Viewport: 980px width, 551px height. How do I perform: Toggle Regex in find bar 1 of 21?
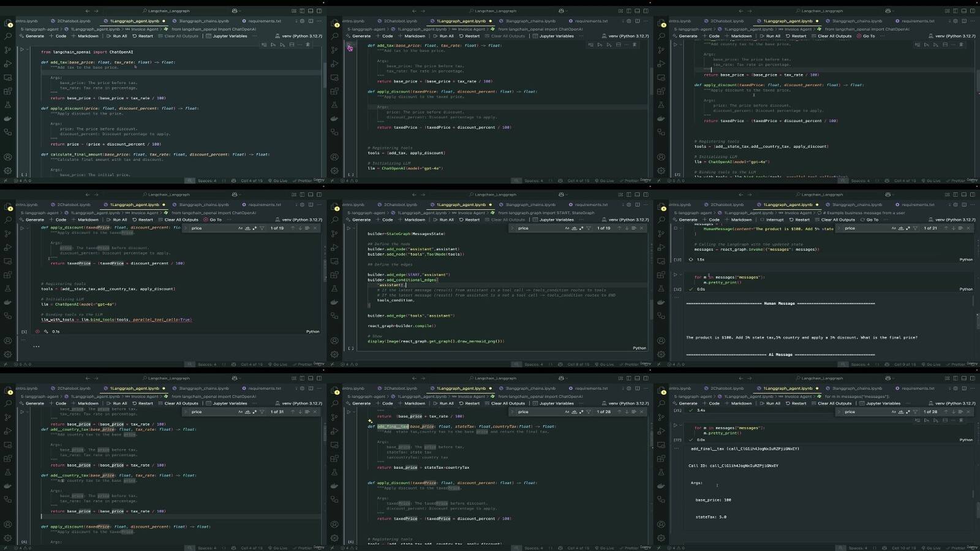click(x=908, y=228)
